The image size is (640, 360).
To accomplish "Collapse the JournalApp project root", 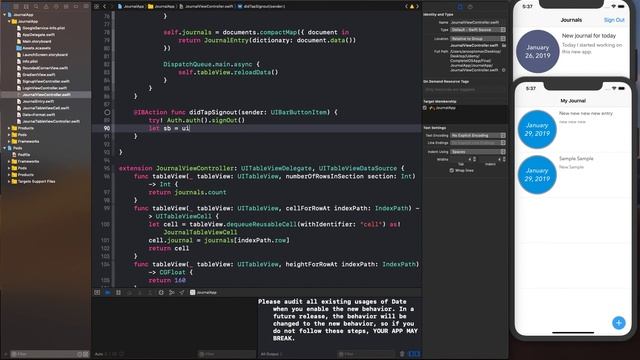I will pyautogui.click(x=4, y=15).
